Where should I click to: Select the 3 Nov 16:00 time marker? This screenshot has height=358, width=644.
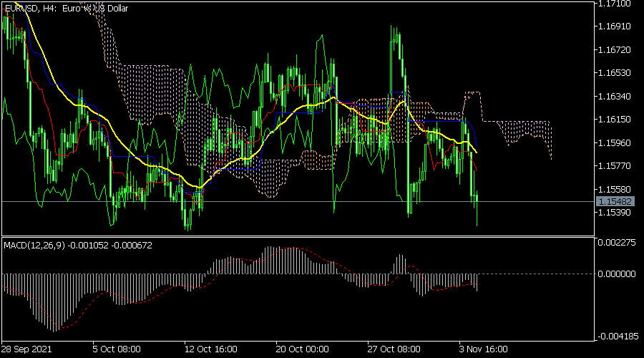click(x=484, y=349)
